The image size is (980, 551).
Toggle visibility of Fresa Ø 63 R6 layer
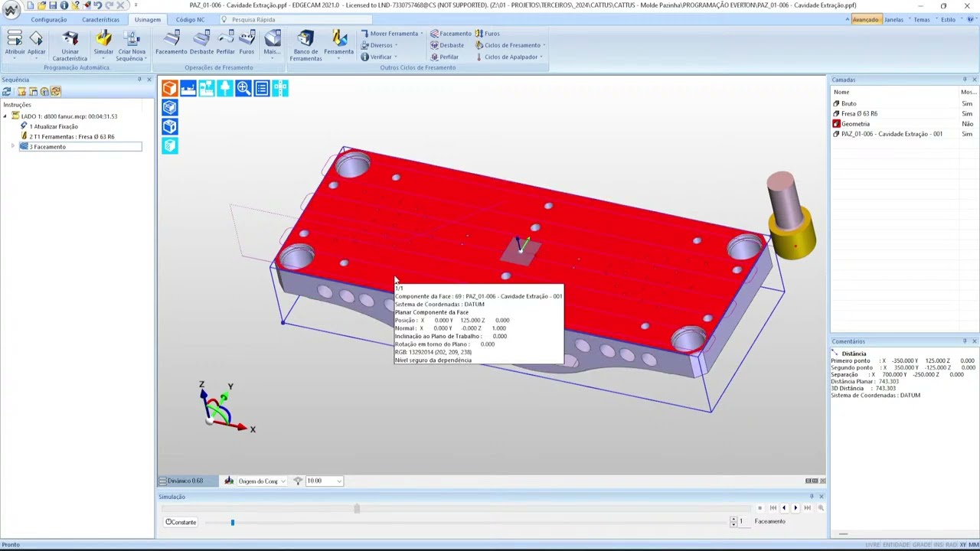click(967, 113)
